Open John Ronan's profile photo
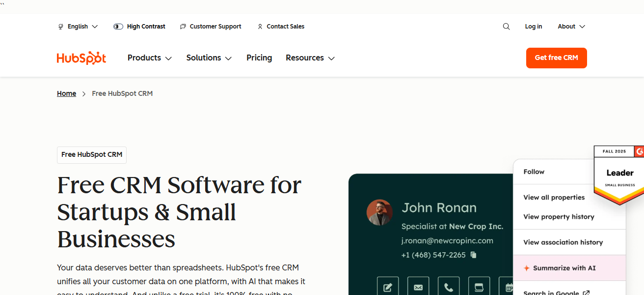 379,212
